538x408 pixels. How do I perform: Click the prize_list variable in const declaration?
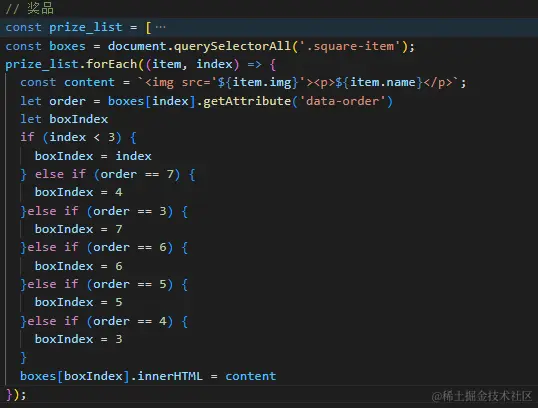point(86,27)
